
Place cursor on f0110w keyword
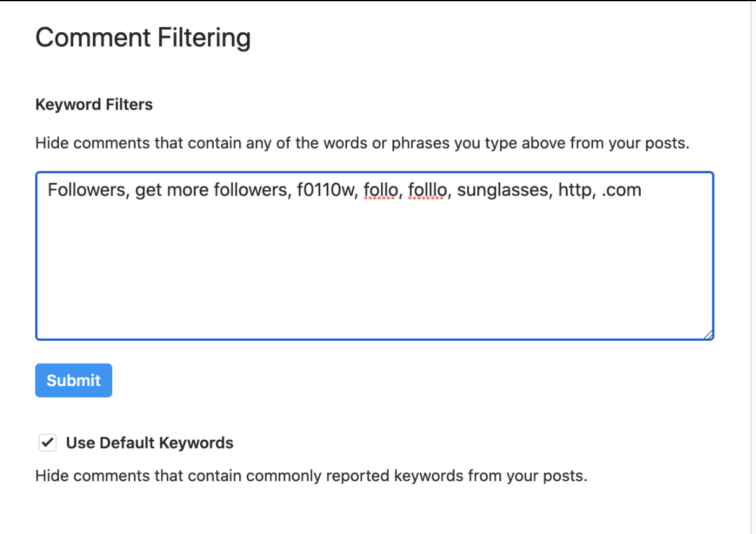(x=324, y=190)
